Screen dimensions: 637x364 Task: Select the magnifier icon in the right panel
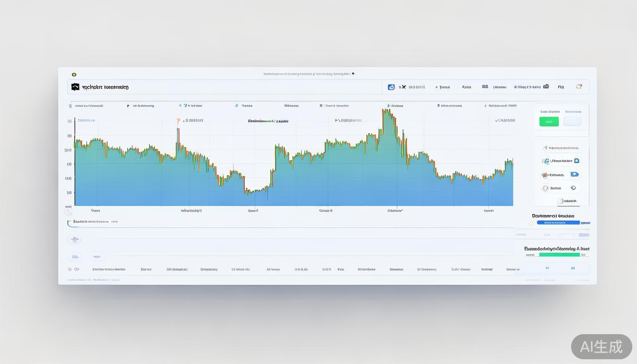[545, 147]
